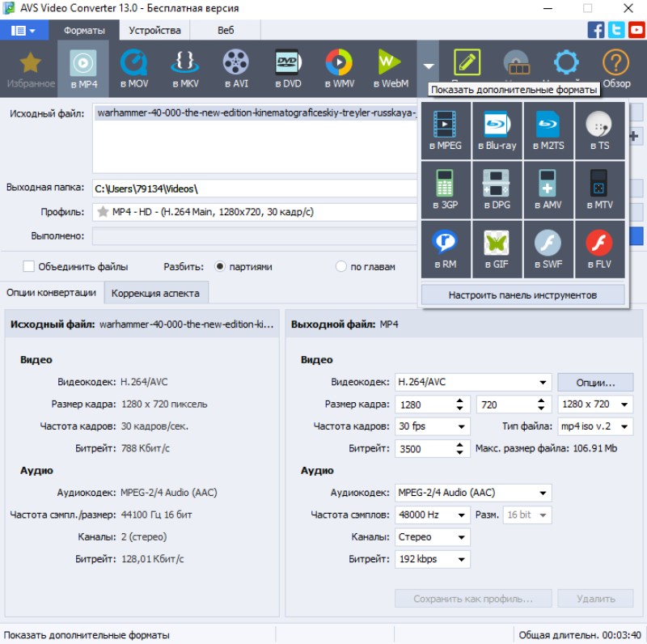This screenshot has height=644, width=647.
Task: Open Settings gear icon in toolbar
Action: [566, 63]
